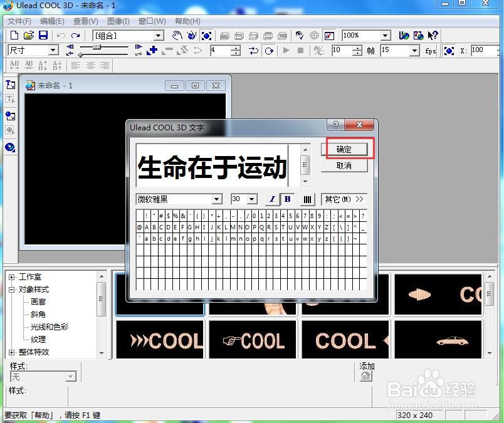Click the vertical text bars icon
Screen dimensions: 504x423
click(307, 199)
